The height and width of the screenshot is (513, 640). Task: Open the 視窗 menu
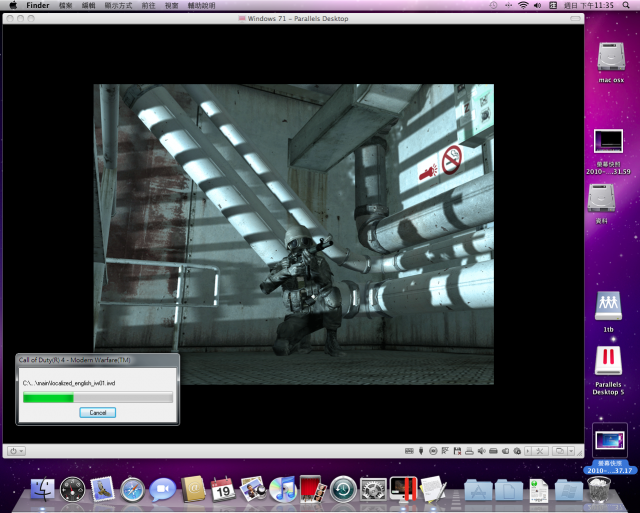tap(171, 5)
